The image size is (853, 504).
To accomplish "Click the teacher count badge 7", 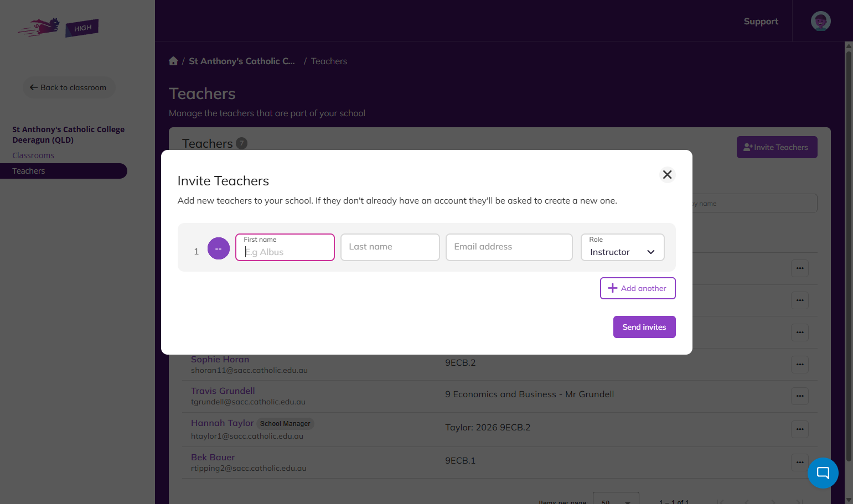I will (241, 143).
